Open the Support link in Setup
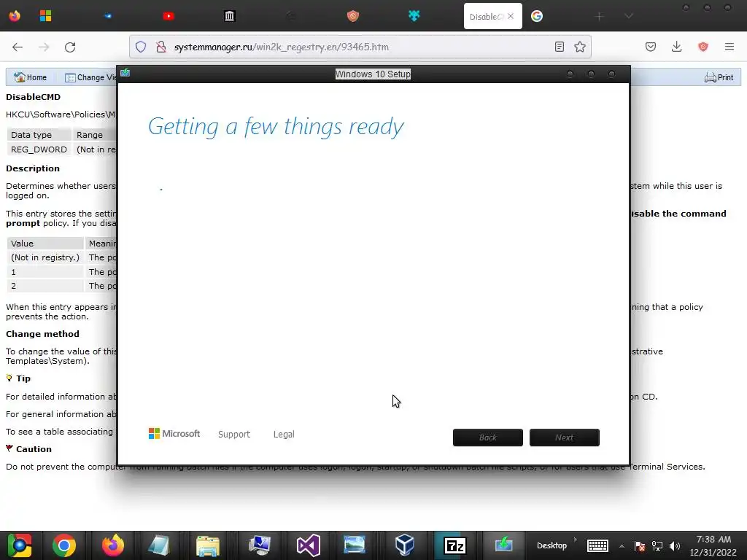 [x=234, y=435]
